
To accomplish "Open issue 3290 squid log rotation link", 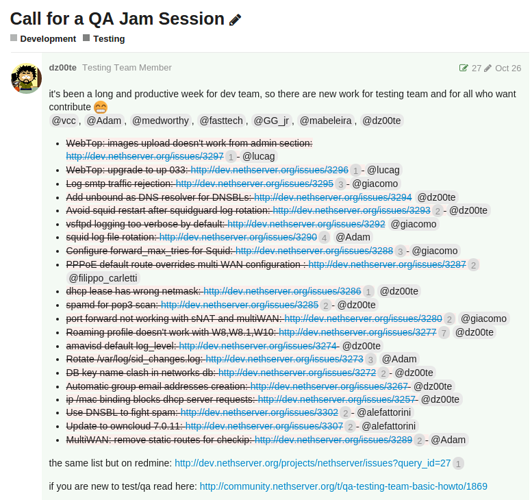I will coord(238,237).
